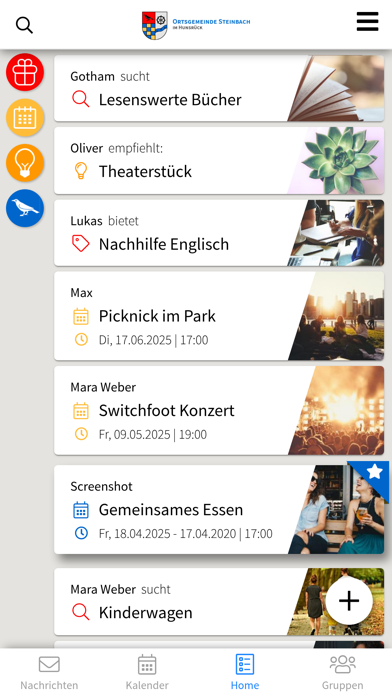This screenshot has width=392, height=696.
Task: Tap the two laughing women thumbnail
Action: [x=336, y=509]
